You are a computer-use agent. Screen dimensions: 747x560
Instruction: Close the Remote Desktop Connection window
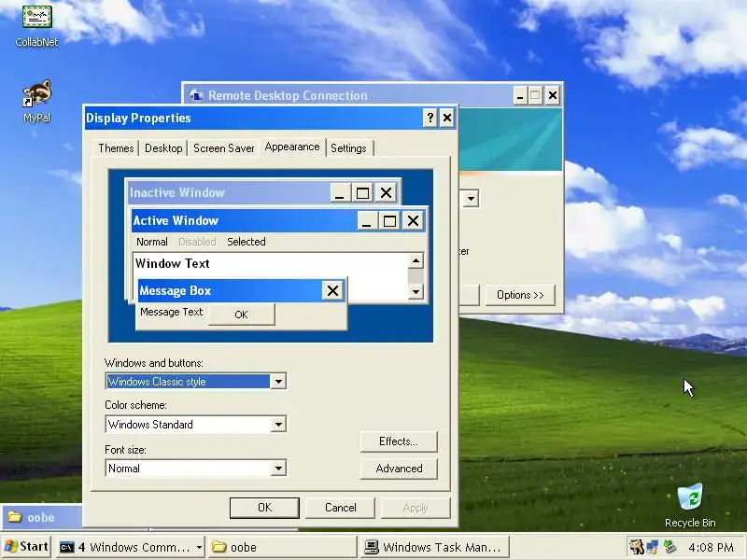[552, 96]
